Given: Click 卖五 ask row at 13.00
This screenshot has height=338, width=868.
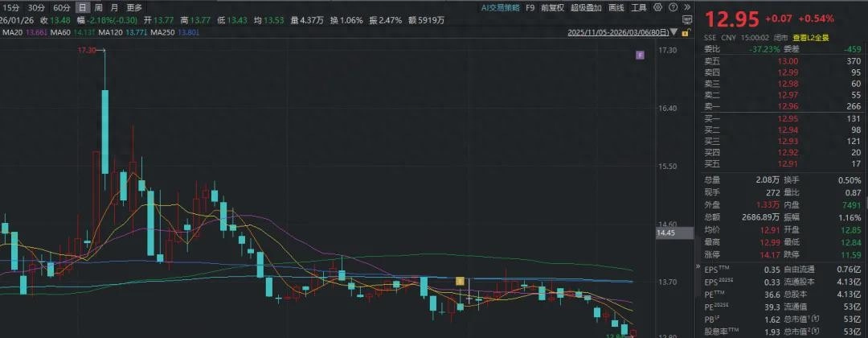Looking at the screenshot, I should tap(782, 61).
